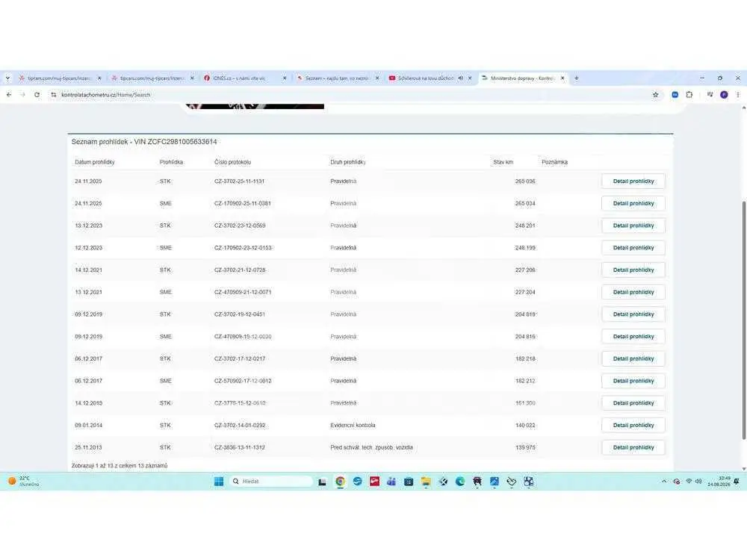Screen dimensions: 747x560
Task: Open Google Chrome from the taskbar
Action: (x=340, y=482)
